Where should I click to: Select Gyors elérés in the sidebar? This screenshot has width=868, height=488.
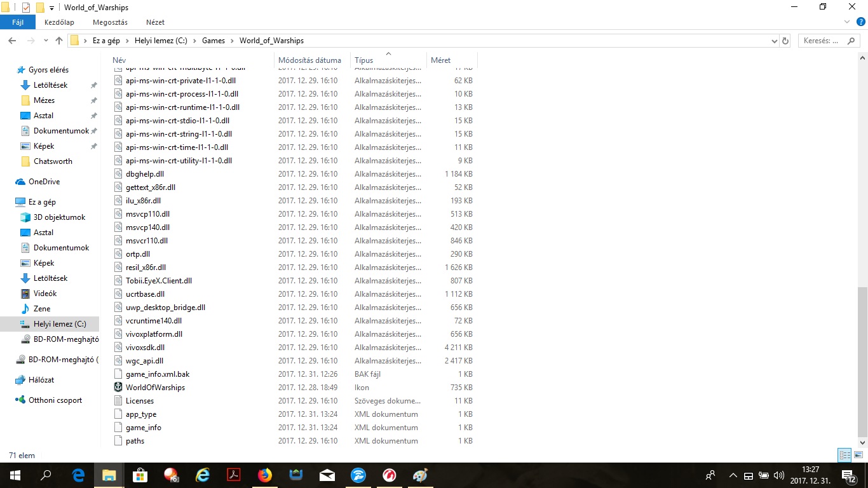tap(48, 70)
